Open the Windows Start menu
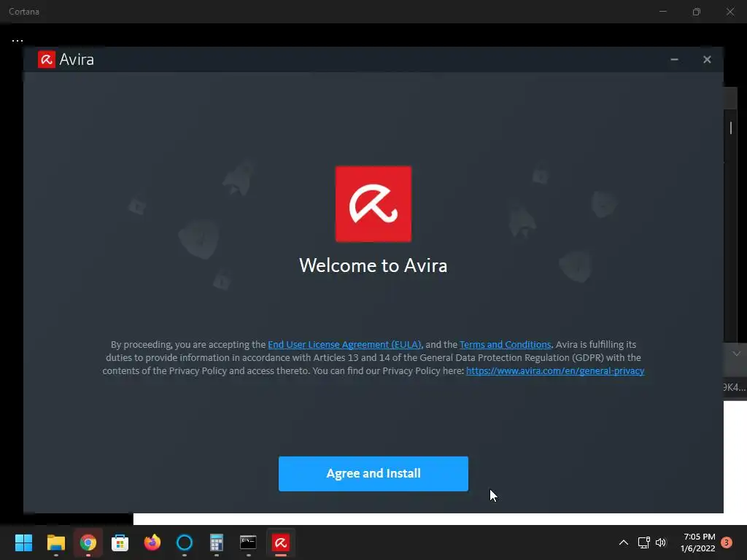This screenshot has height=560, width=747. click(23, 542)
